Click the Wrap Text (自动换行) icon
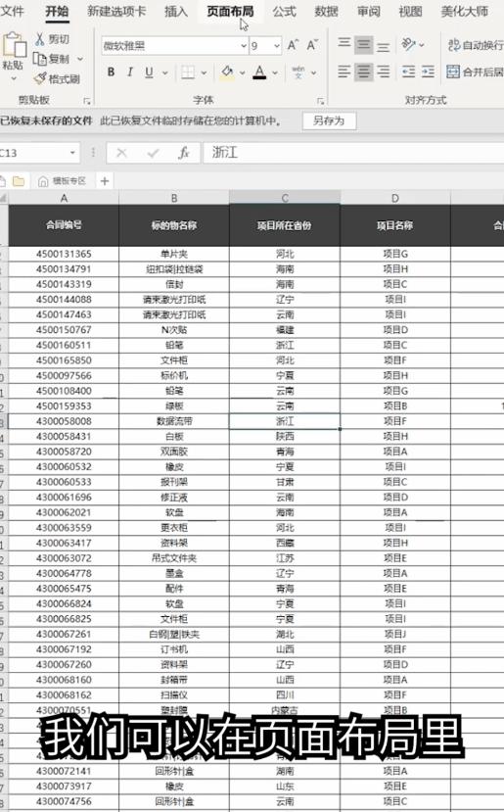Screen dimensions: 504x812 pos(454,45)
